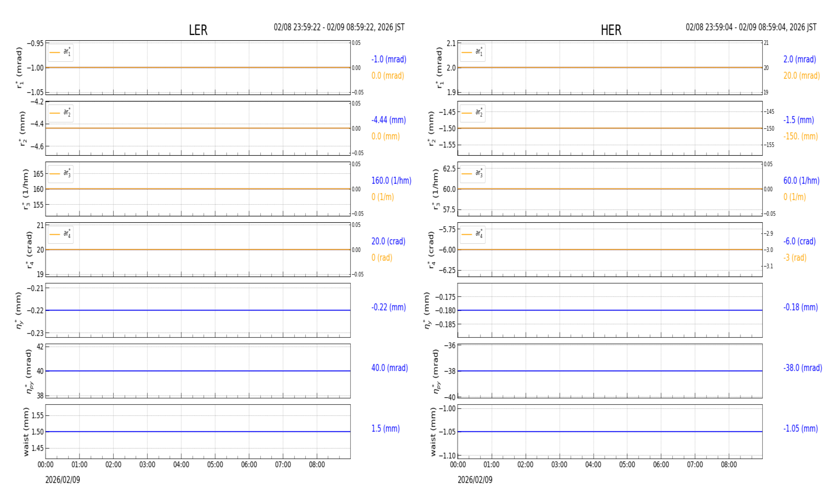This screenshot has width=824, height=504.
Task: Select the orange '0 (rad)' value
Action: [382, 258]
